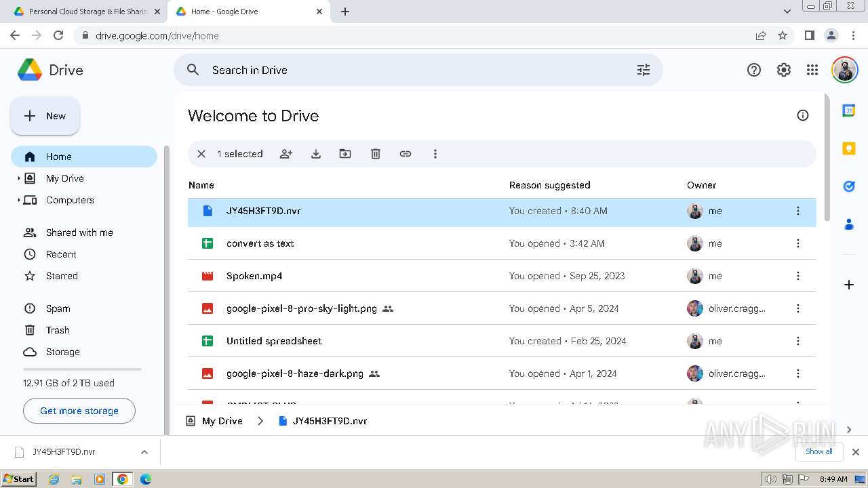Open the Chrome profile icon

tap(831, 35)
